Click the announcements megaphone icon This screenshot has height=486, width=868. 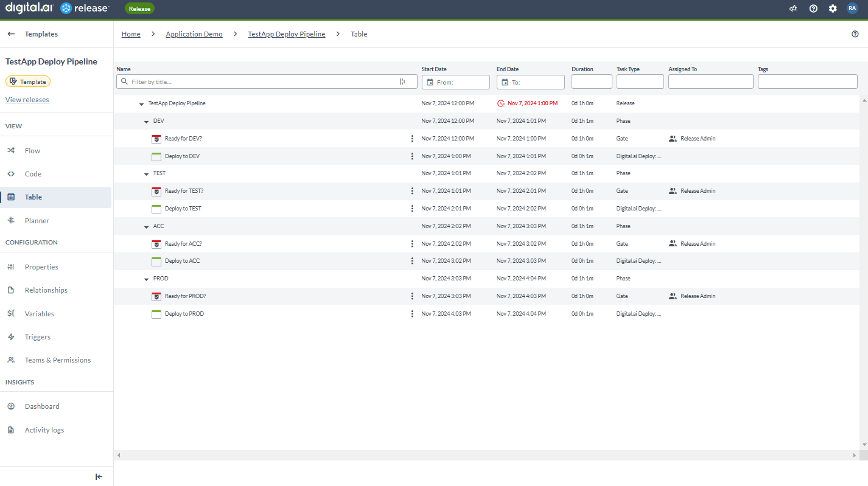(793, 9)
